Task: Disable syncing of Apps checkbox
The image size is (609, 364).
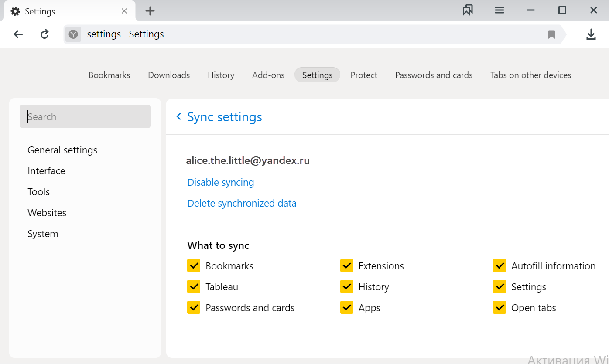Action: click(x=347, y=307)
